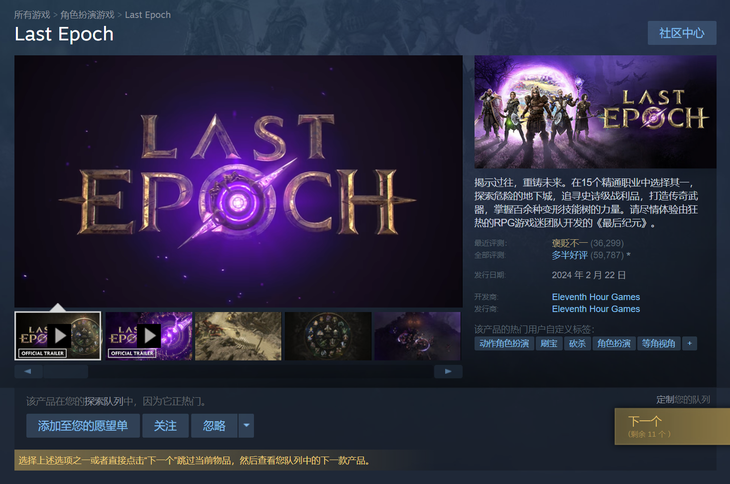
Task: Open 定制您的队列 customize queue link
Action: [683, 399]
